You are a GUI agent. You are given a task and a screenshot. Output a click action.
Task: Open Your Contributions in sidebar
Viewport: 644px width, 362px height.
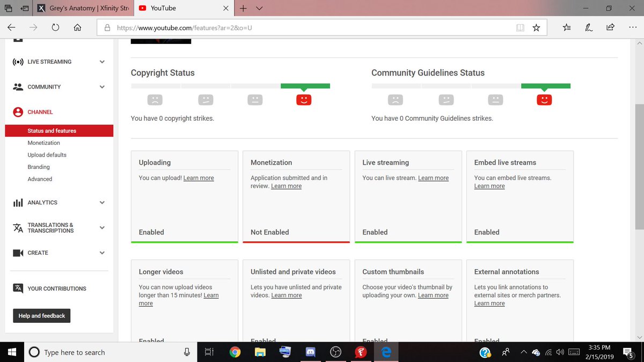pyautogui.click(x=57, y=289)
